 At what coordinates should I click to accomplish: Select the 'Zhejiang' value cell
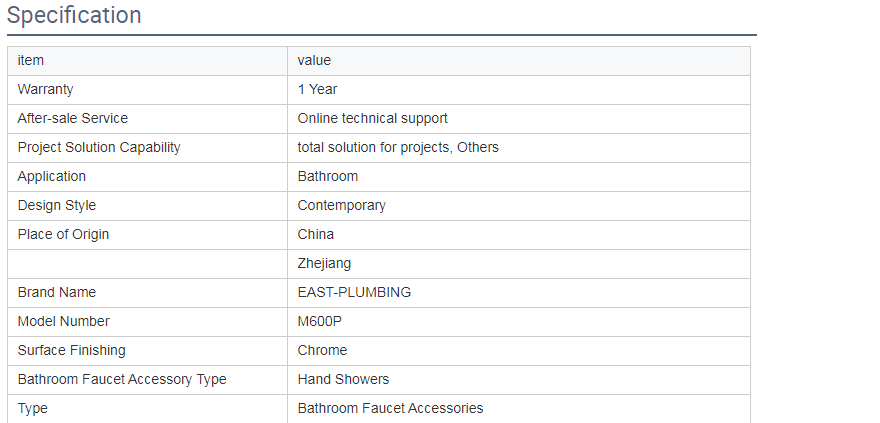324,264
